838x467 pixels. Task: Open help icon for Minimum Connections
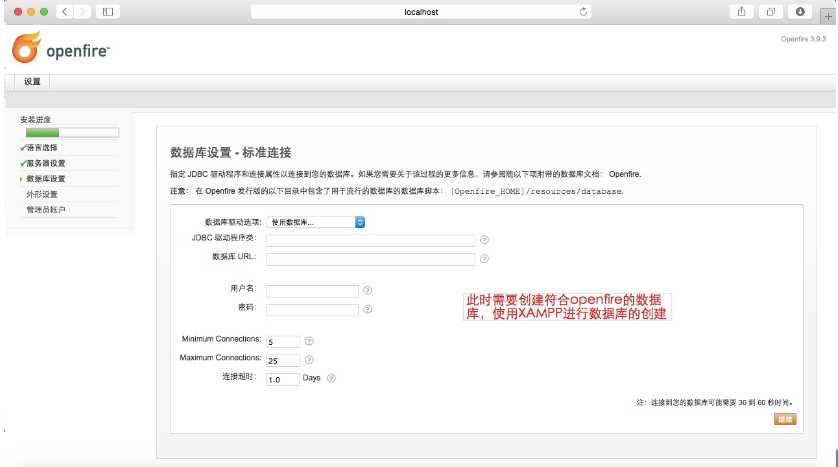click(x=309, y=341)
